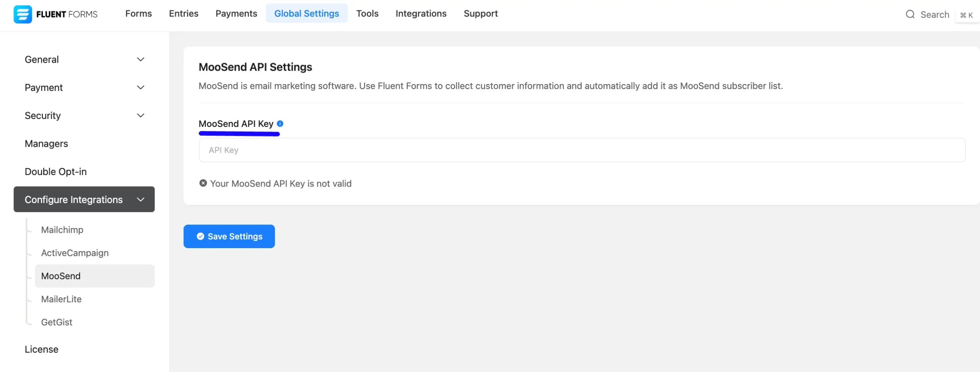The image size is (980, 372).
Task: Expand the General settings section
Action: click(84, 59)
